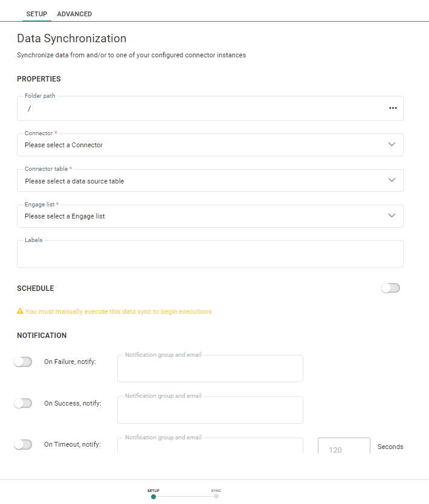Open the folder browser using the ellipsis icon
The height and width of the screenshot is (504, 429).
tap(393, 108)
